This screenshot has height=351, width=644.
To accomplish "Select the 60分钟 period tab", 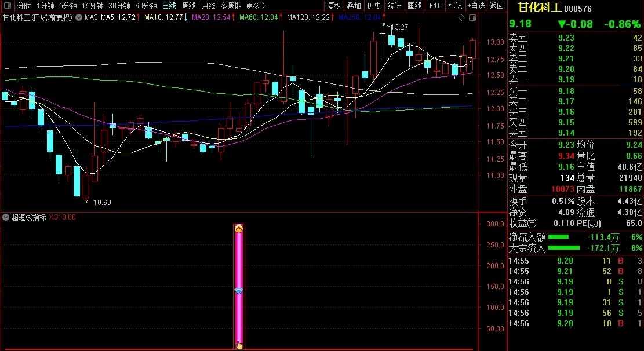I will [x=146, y=6].
